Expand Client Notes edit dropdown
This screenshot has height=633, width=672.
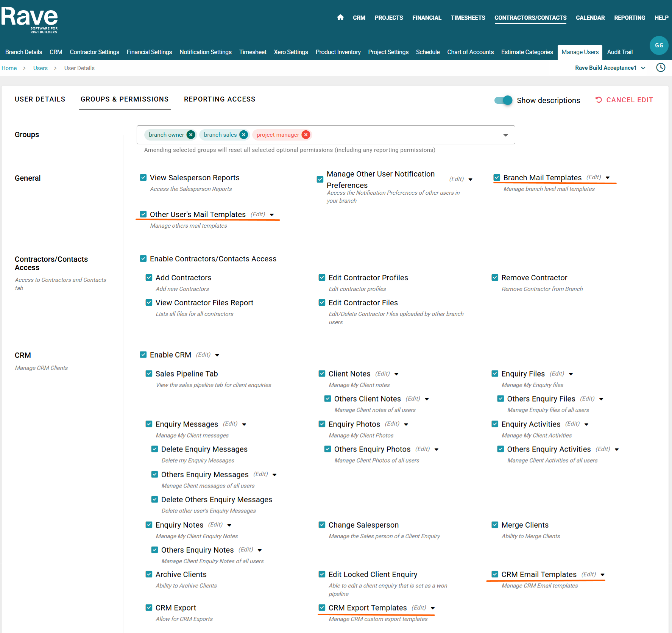[396, 374]
